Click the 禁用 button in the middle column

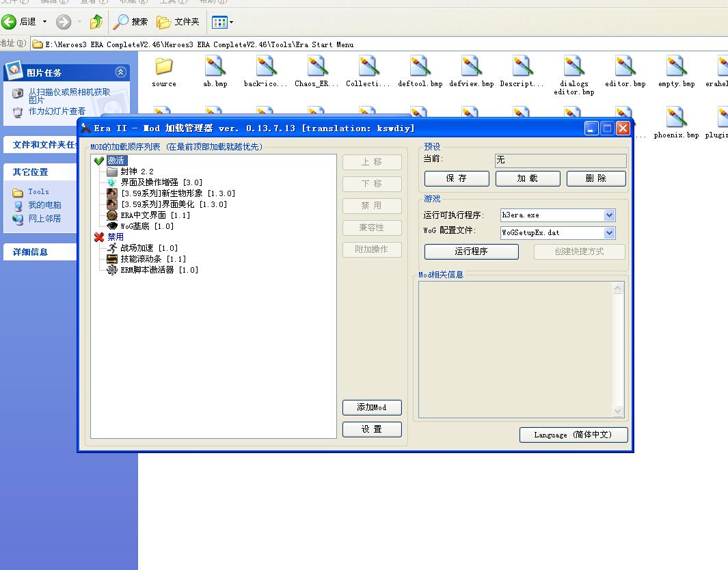point(372,206)
